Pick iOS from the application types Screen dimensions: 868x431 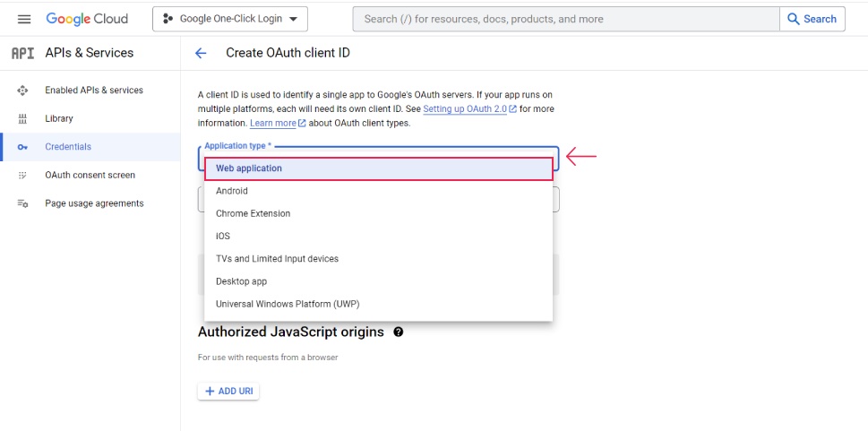pyautogui.click(x=379, y=237)
